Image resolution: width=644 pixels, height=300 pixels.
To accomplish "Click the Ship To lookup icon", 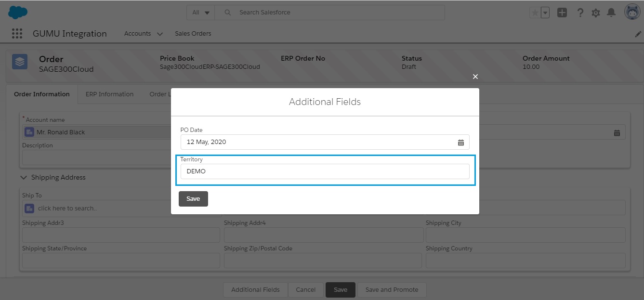I will pyautogui.click(x=29, y=208).
